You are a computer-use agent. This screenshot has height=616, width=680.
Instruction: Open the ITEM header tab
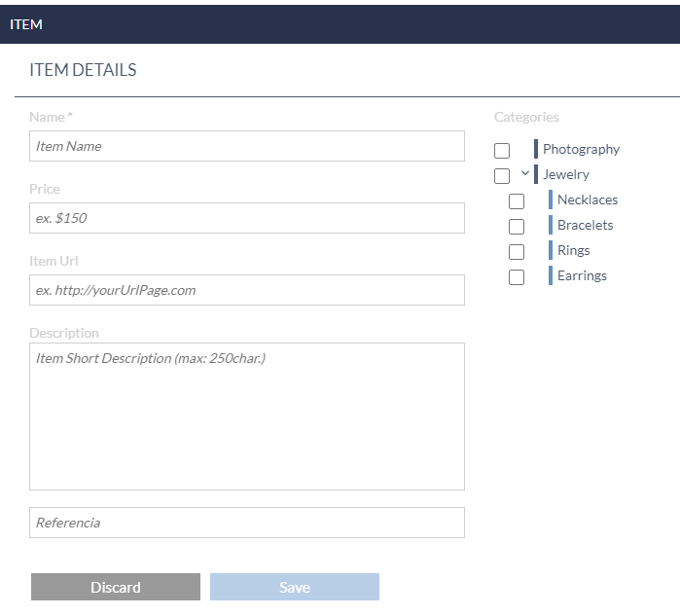(x=26, y=24)
